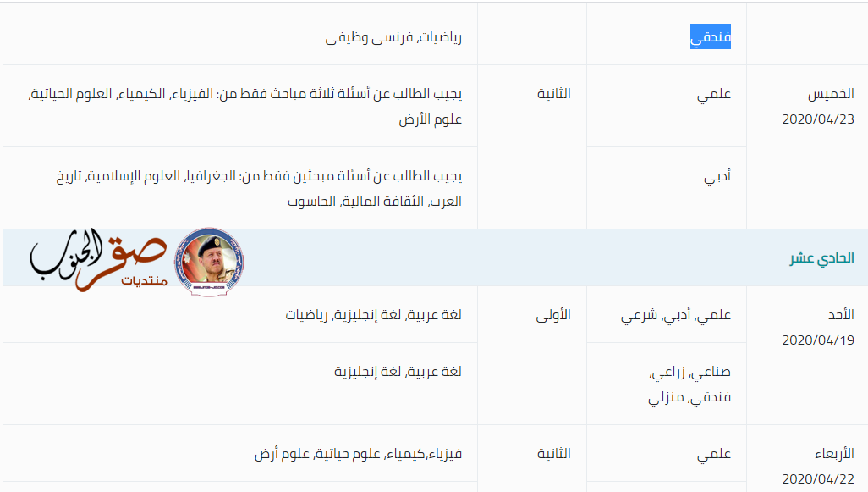Click the فيزياء، كيمياء، علوم حياتية subjects text
The image size is (868, 492).
click(x=359, y=454)
